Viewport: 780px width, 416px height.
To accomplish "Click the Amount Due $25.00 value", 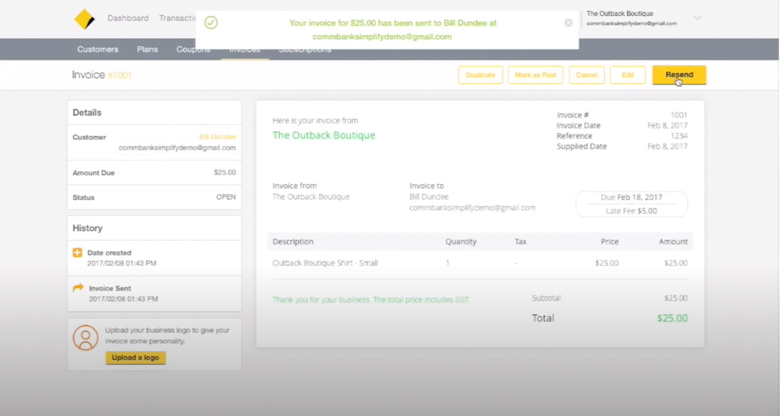I will [x=225, y=172].
